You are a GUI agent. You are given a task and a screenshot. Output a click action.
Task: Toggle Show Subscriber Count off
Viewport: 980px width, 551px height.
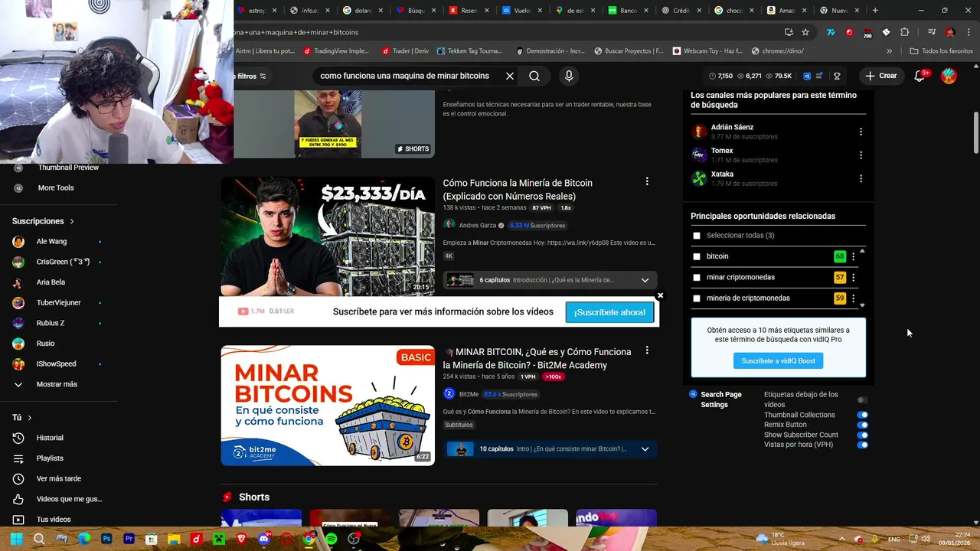(x=862, y=435)
